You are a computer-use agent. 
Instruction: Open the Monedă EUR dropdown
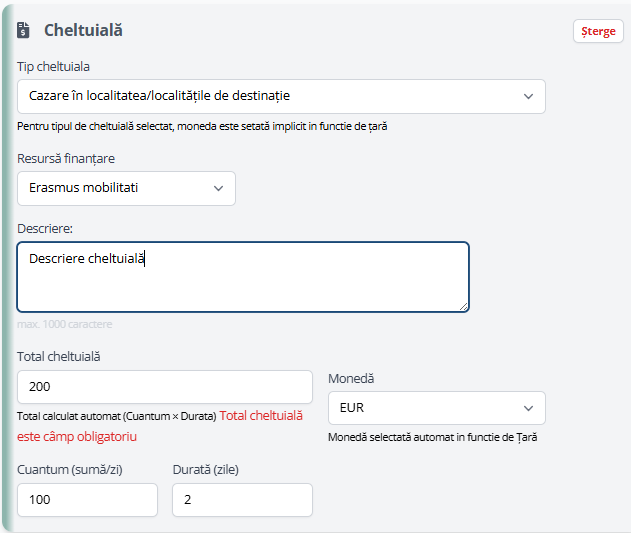tap(437, 408)
